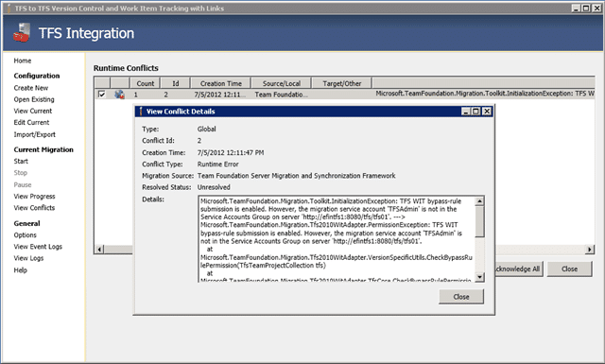Click the main window title bar icon
The width and height of the screenshot is (605, 364).
pos(9,9)
